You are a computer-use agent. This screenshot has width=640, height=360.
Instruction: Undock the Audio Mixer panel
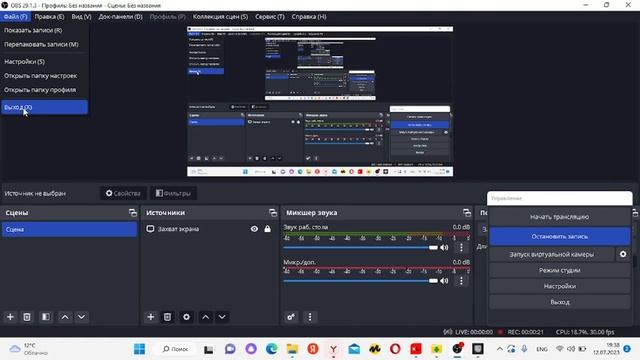(467, 213)
